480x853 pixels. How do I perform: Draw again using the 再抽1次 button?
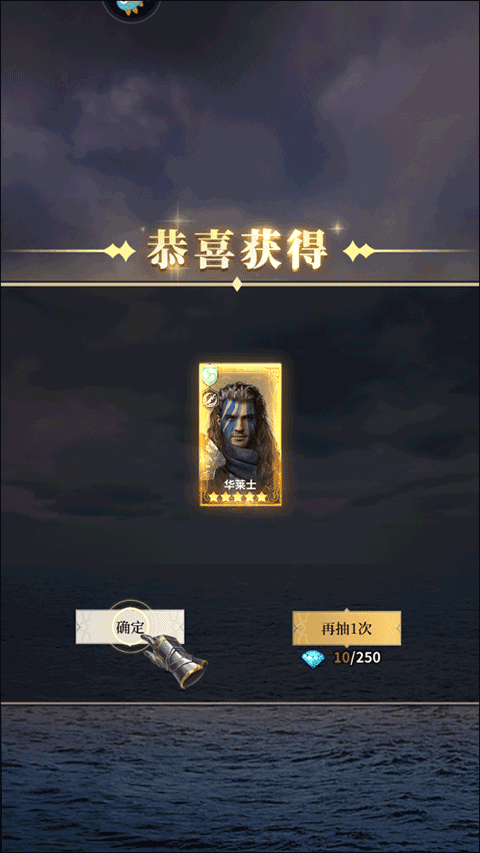346,628
